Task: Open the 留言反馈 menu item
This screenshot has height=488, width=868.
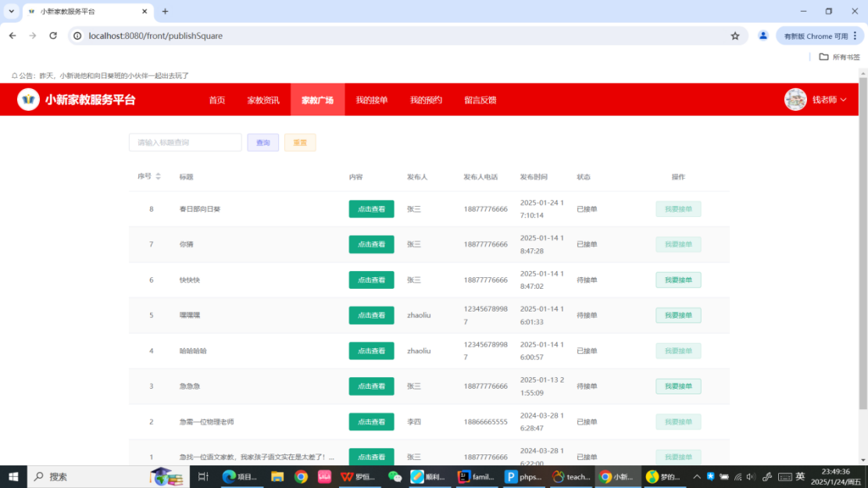Action: [480, 100]
